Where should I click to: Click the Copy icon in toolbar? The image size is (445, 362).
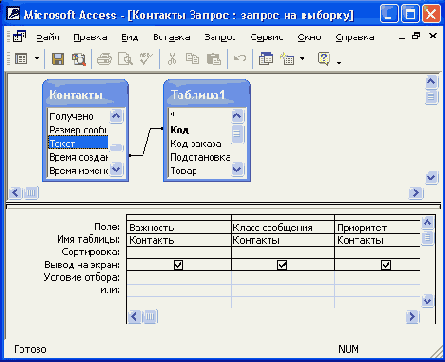(x=192, y=59)
